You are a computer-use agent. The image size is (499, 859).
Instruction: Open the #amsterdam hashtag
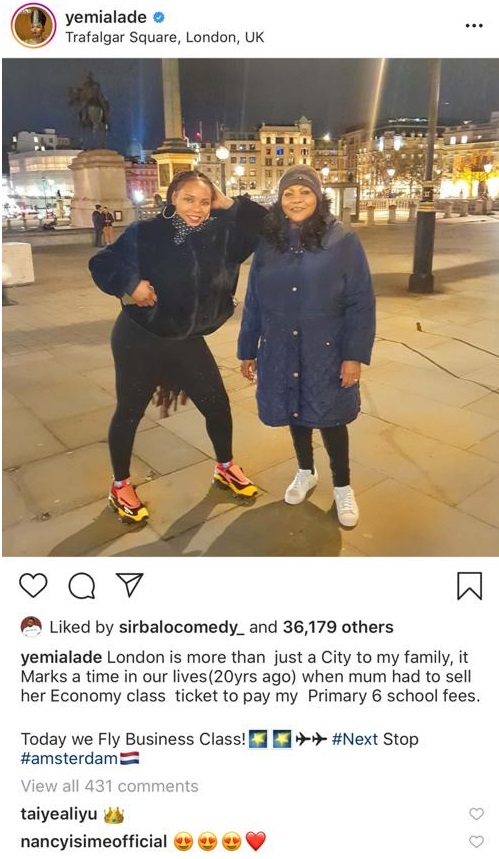(69, 759)
